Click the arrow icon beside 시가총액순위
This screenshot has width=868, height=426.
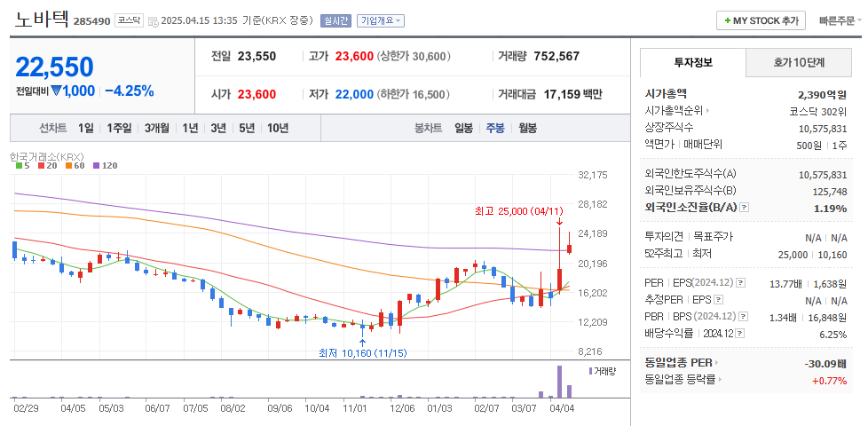click(x=708, y=111)
